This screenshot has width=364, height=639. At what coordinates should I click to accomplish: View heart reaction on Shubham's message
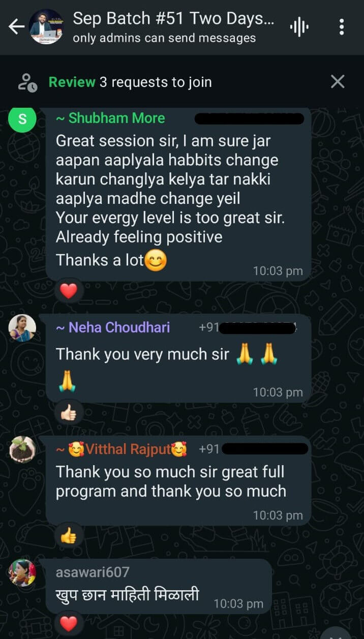(69, 291)
